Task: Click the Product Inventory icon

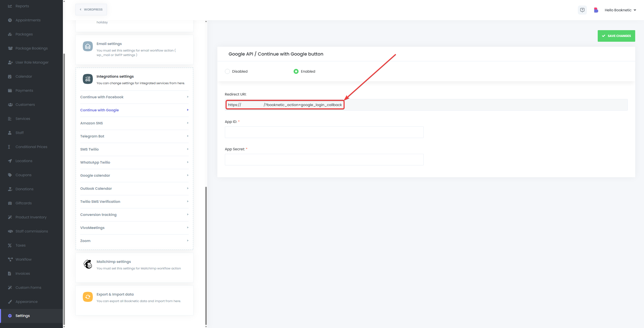Action: 10,217
